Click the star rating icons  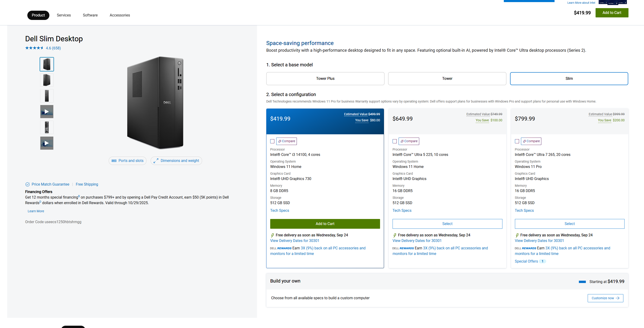(x=34, y=48)
